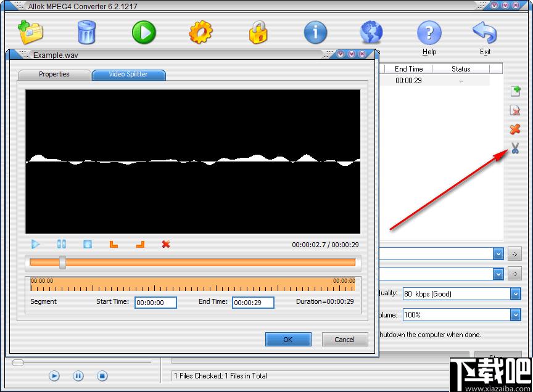Click the '1 Files Checked; 1 Files in Total' status
The height and width of the screenshot is (392, 533).
click(x=220, y=376)
